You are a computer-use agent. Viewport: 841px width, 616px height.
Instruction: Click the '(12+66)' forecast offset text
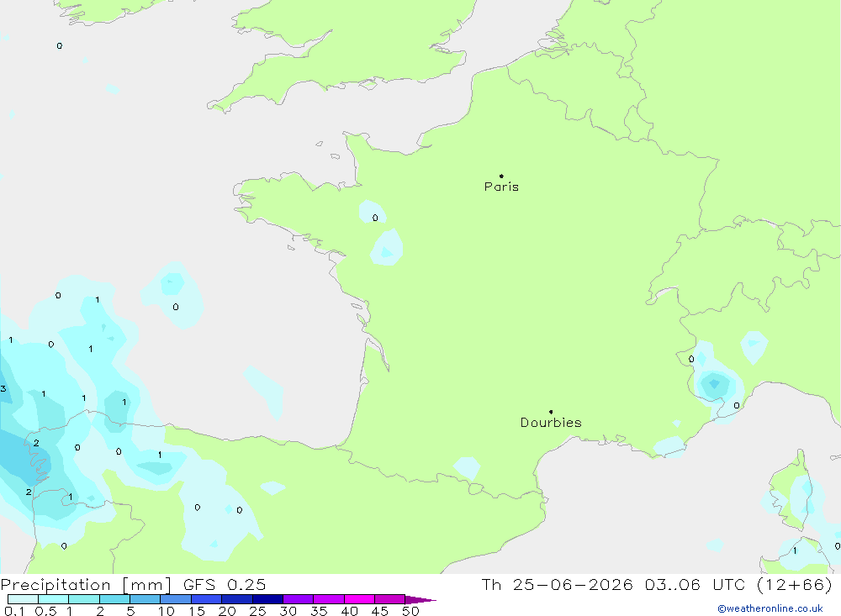795,585
